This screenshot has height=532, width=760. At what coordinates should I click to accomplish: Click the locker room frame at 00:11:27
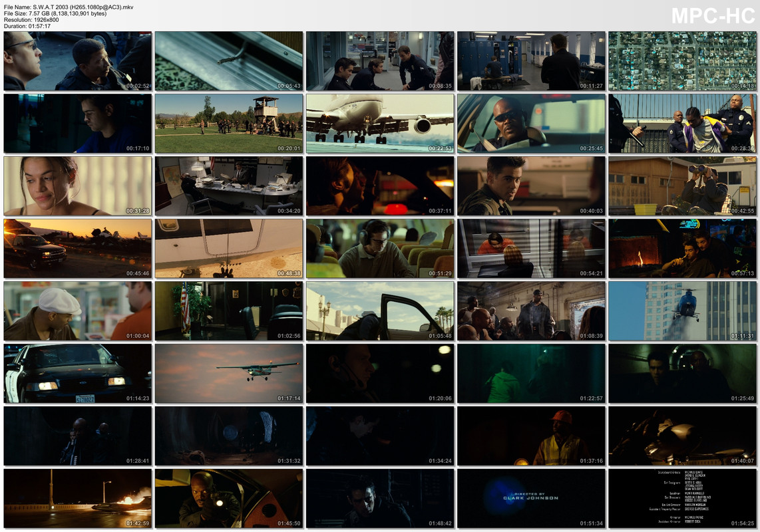531,61
